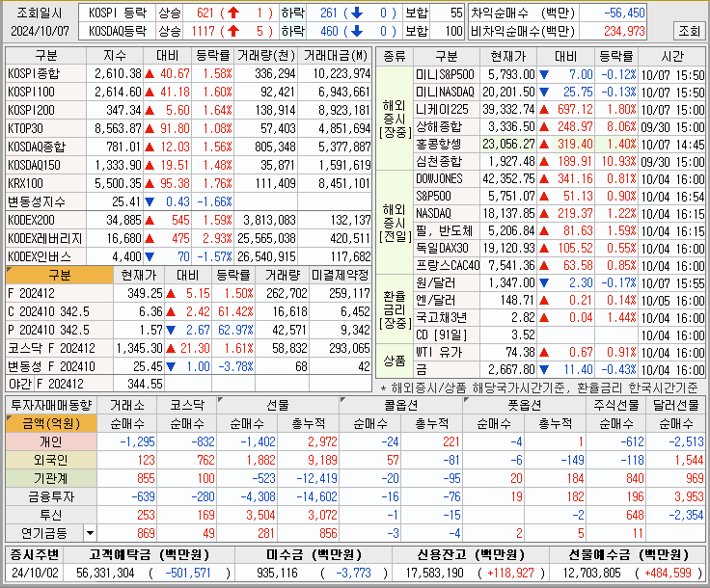Screen dimensions: 710x588
Task: Click the 거래대금(M) column header
Action: [335, 56]
